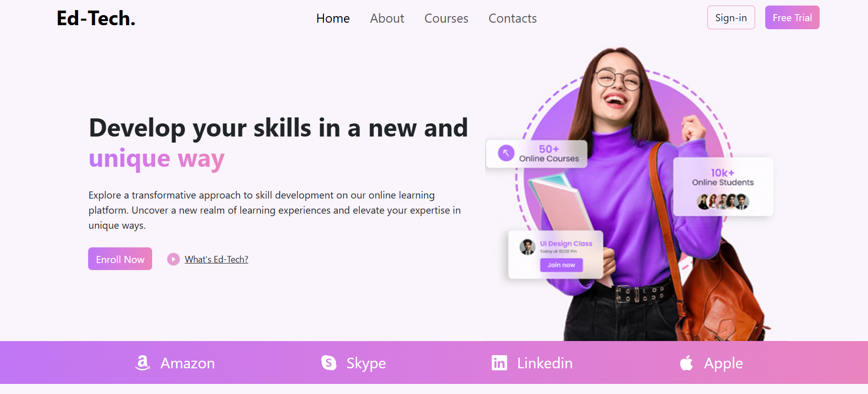The width and height of the screenshot is (868, 394).
Task: Open the Home menu item
Action: click(x=333, y=19)
